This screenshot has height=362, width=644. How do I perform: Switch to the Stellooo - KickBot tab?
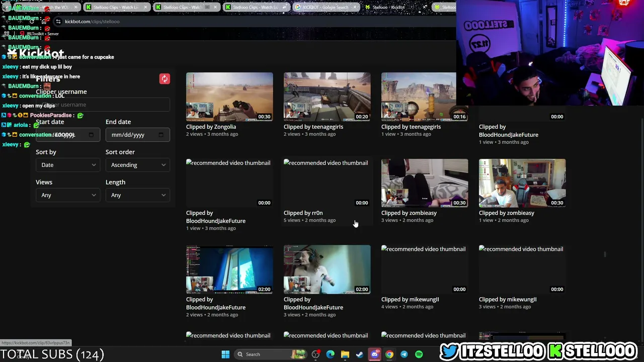coord(396,8)
